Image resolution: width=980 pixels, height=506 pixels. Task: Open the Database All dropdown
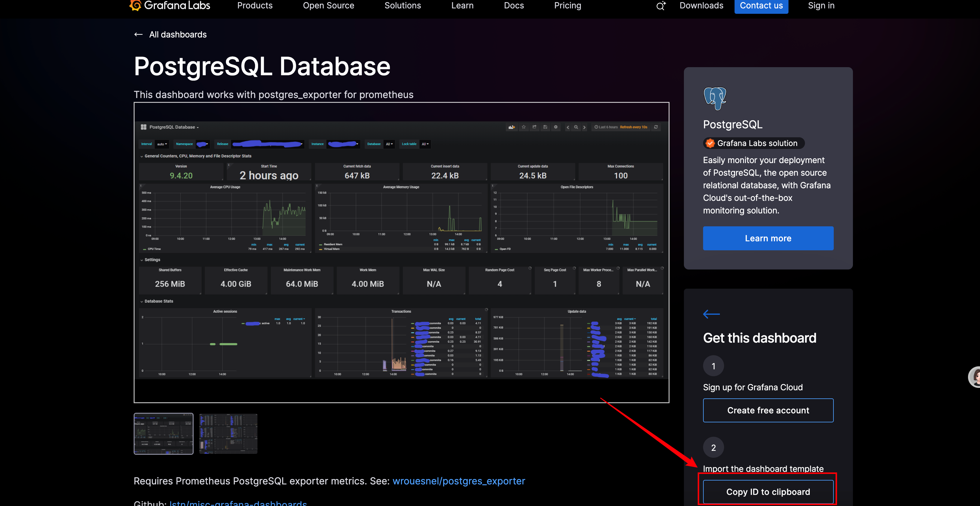pos(389,144)
